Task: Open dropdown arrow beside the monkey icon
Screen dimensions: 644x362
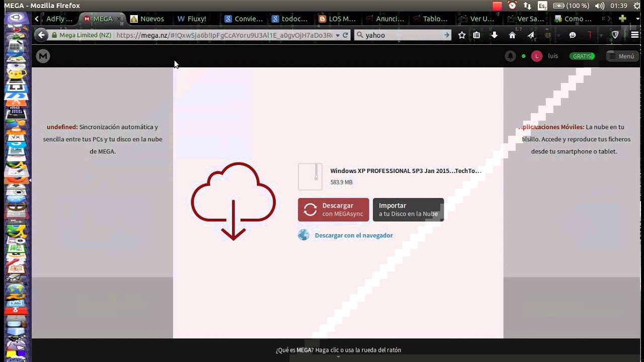Action: coord(558,35)
